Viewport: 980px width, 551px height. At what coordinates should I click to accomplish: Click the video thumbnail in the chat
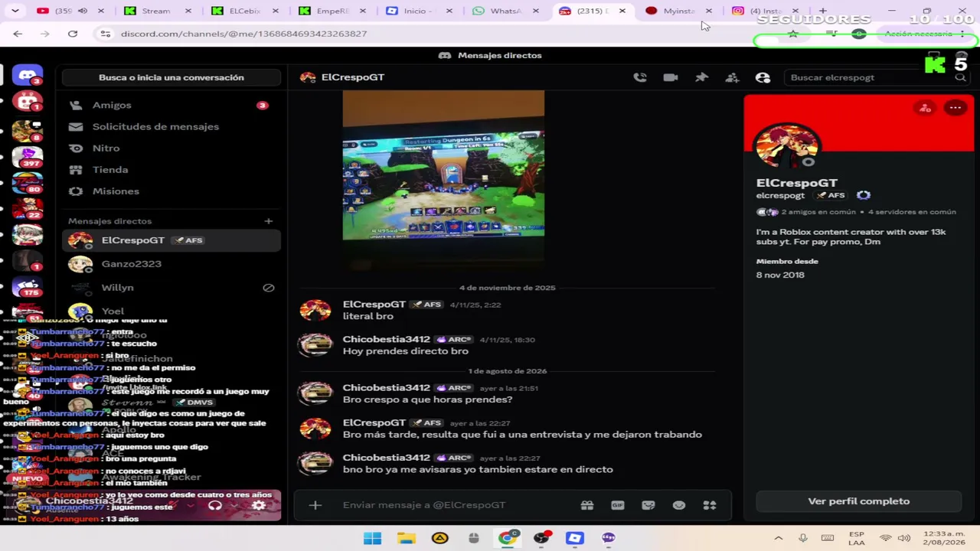[443, 181]
